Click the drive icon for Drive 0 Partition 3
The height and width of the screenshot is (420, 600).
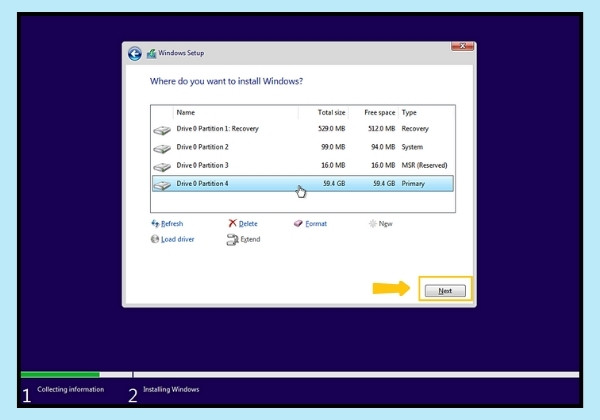[162, 167]
